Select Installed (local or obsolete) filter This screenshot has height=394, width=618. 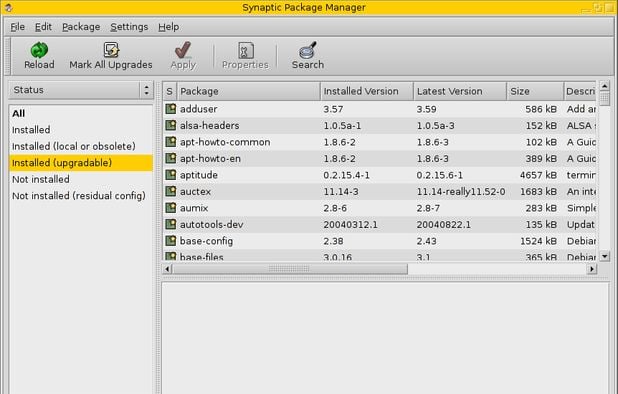(x=74, y=146)
